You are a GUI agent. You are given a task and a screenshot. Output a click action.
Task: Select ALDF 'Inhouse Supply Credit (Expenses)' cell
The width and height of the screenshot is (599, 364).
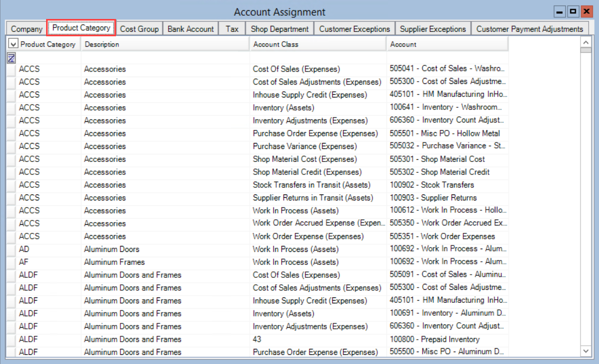pos(318,301)
